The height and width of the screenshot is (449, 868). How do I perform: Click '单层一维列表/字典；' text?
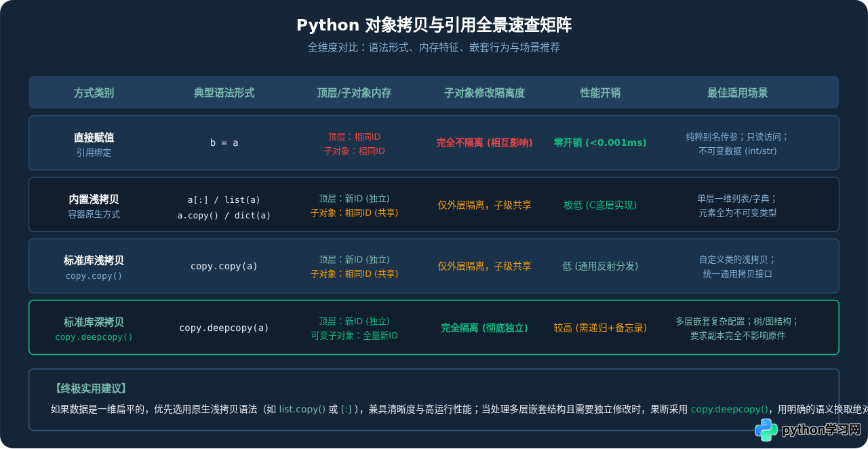pos(738,199)
